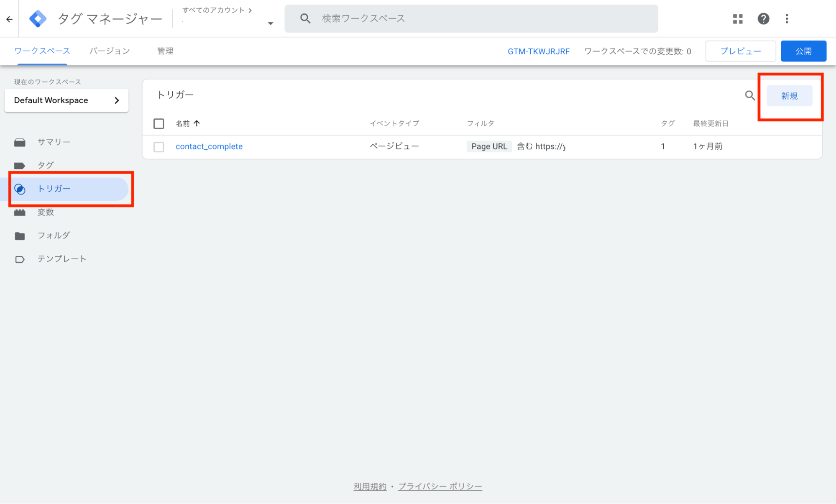
Task: Open the サマリー menu item
Action: coord(54,142)
